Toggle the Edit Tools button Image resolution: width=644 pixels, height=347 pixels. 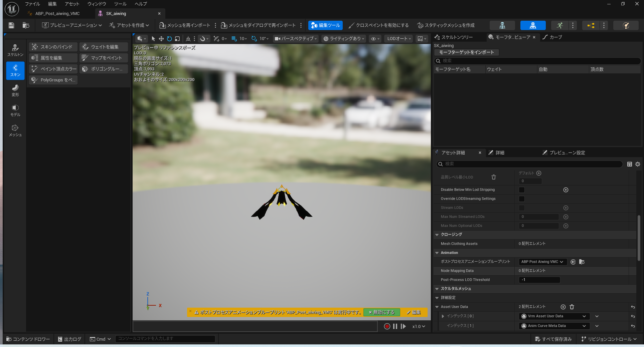coord(325,25)
